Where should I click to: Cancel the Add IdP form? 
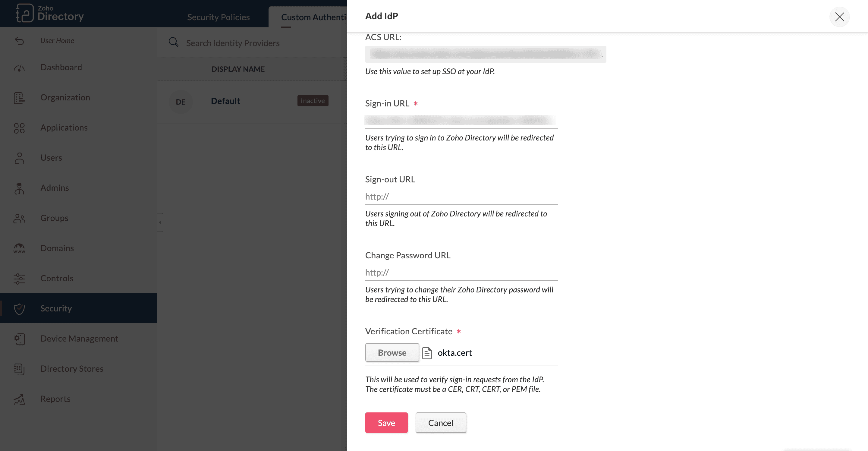click(x=440, y=423)
